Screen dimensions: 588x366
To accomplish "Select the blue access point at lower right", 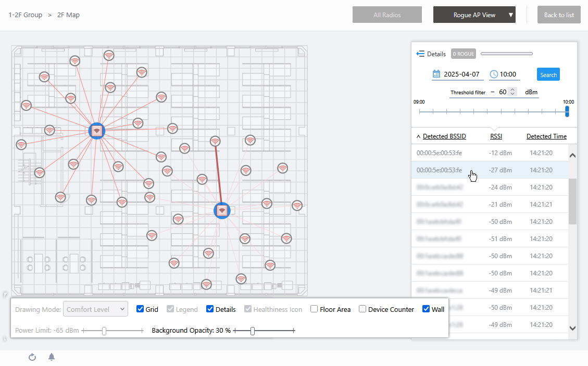I will click(x=222, y=210).
